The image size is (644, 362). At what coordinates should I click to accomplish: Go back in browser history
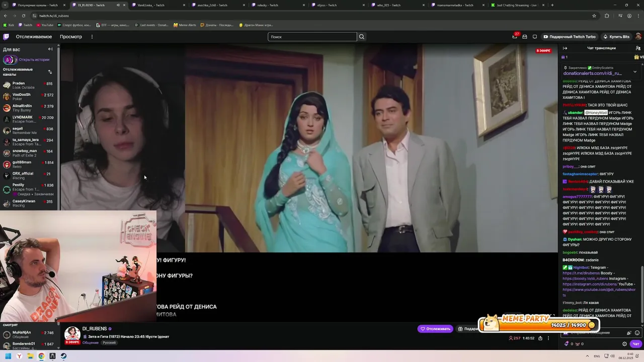[x=6, y=16]
